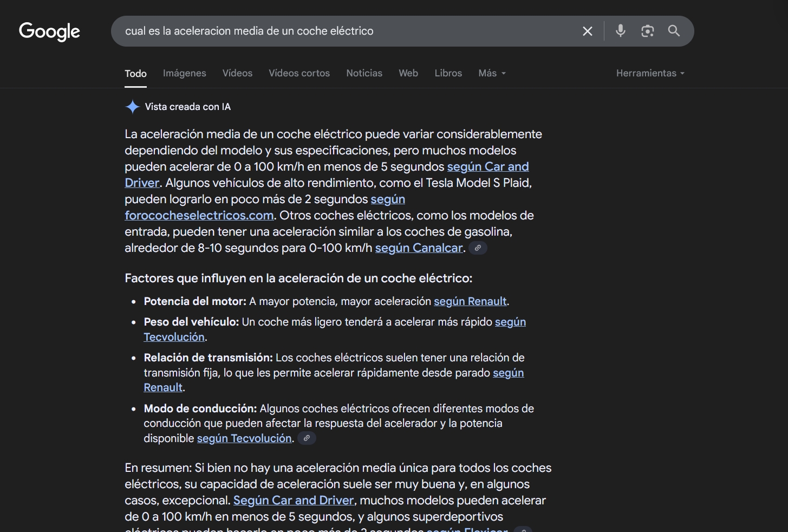Click the 'Modo de conducción:' bold text
The height and width of the screenshot is (532, 788).
point(200,408)
